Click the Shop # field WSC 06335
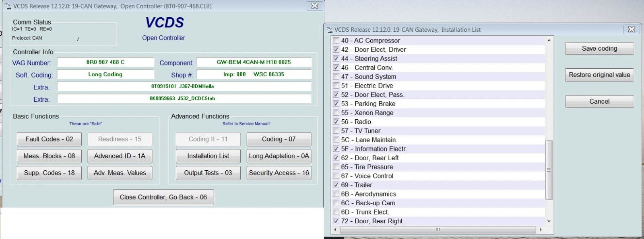 (x=254, y=74)
